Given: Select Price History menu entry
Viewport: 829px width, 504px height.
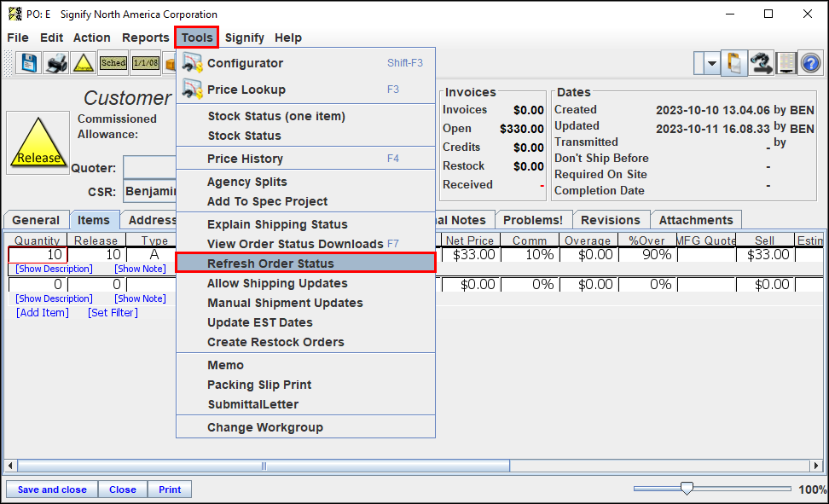Looking at the screenshot, I should click(305, 159).
